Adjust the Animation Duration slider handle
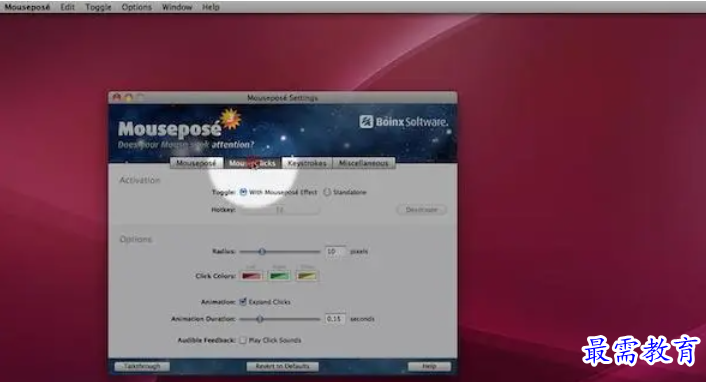 click(x=260, y=319)
